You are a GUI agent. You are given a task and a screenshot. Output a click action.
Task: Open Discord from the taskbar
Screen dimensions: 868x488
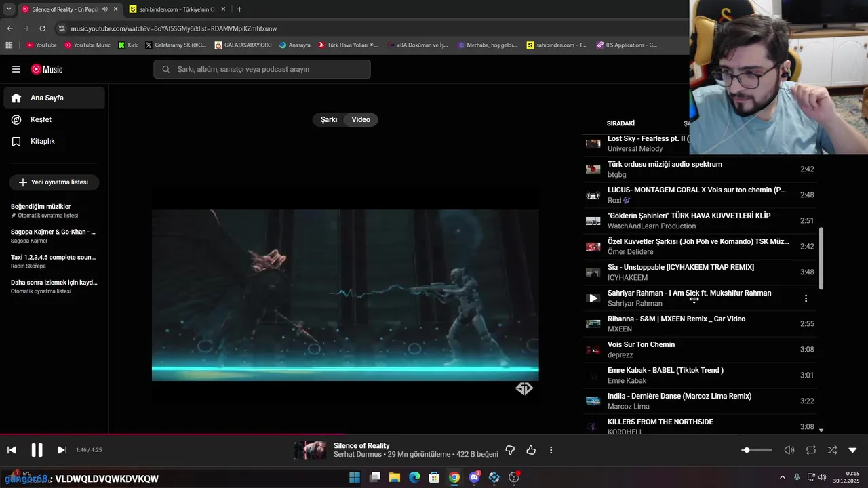pyautogui.click(x=474, y=478)
